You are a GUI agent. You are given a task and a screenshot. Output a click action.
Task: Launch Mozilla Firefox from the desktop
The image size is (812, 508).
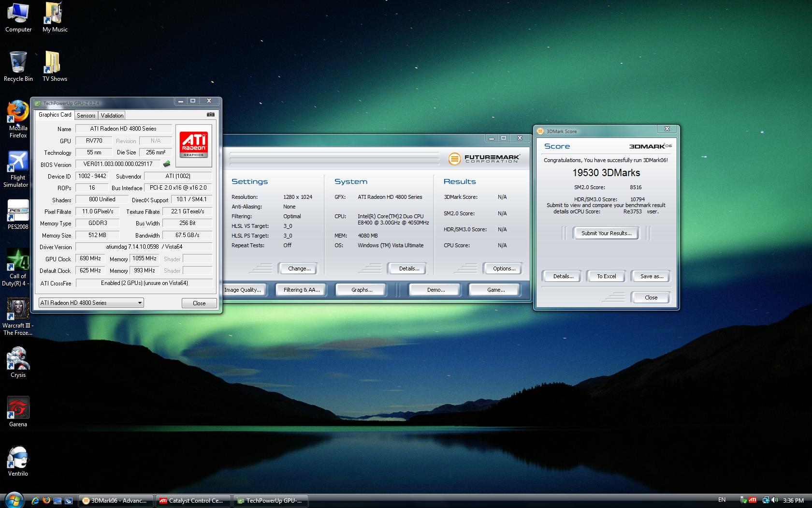(18, 120)
